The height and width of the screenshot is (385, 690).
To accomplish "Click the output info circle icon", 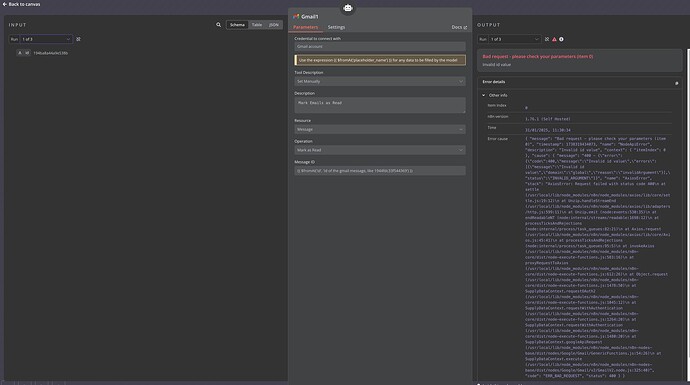I will [x=561, y=39].
